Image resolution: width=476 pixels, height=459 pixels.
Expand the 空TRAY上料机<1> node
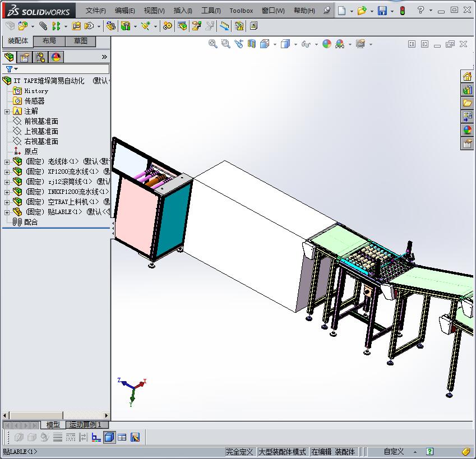pyautogui.click(x=7, y=202)
